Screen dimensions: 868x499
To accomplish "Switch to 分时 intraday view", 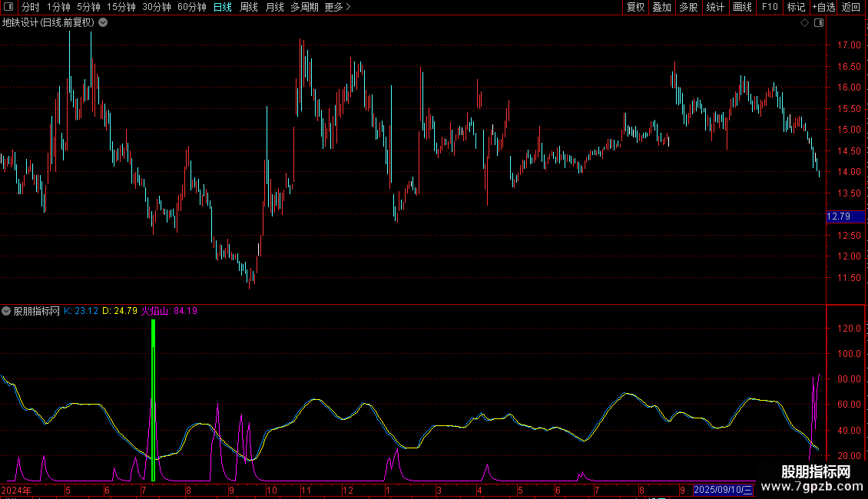I will [x=31, y=7].
